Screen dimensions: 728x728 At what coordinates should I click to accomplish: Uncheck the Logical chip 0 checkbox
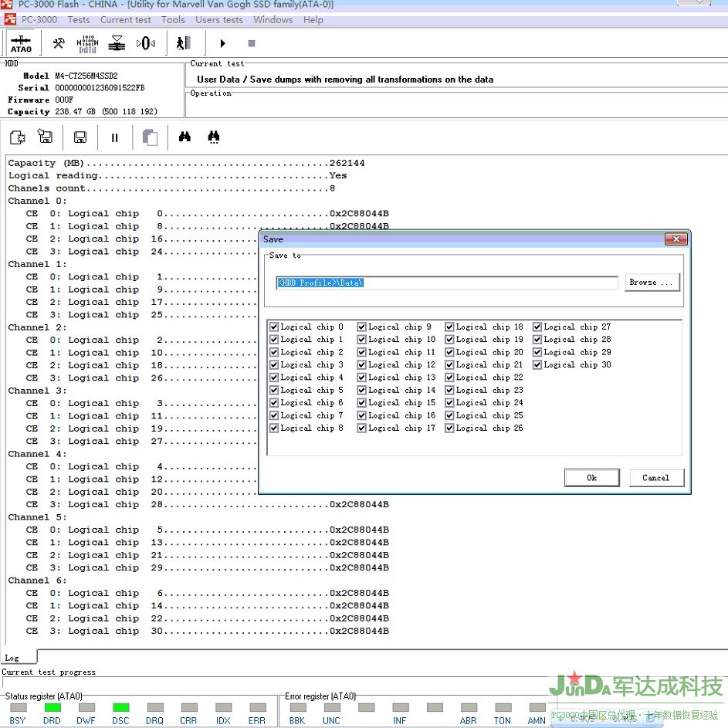pos(274,327)
